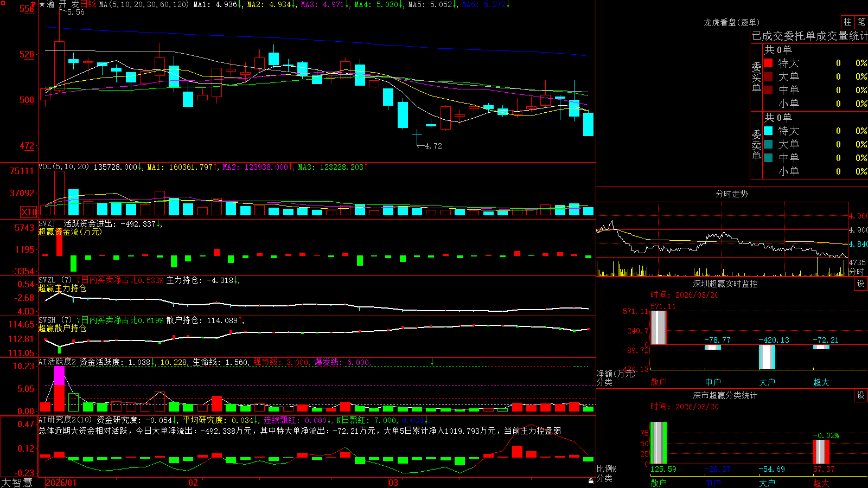
Task: Click the 委买单 section label
Action: 756,77
